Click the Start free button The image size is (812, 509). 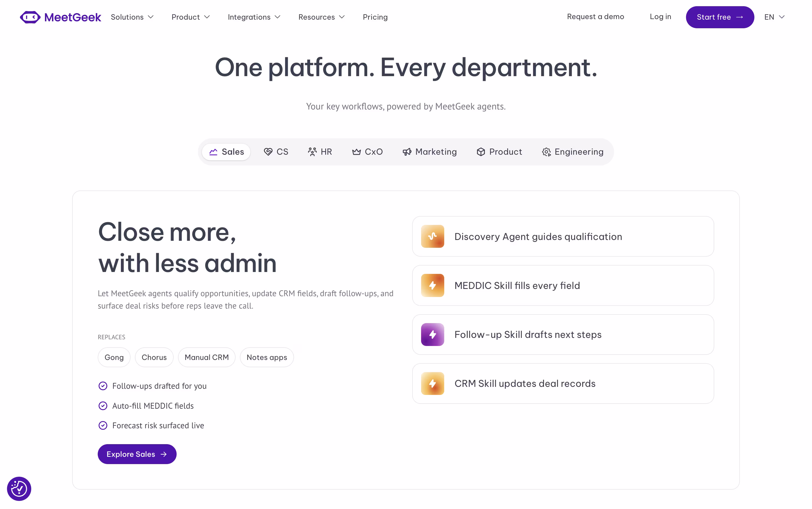pyautogui.click(x=720, y=17)
